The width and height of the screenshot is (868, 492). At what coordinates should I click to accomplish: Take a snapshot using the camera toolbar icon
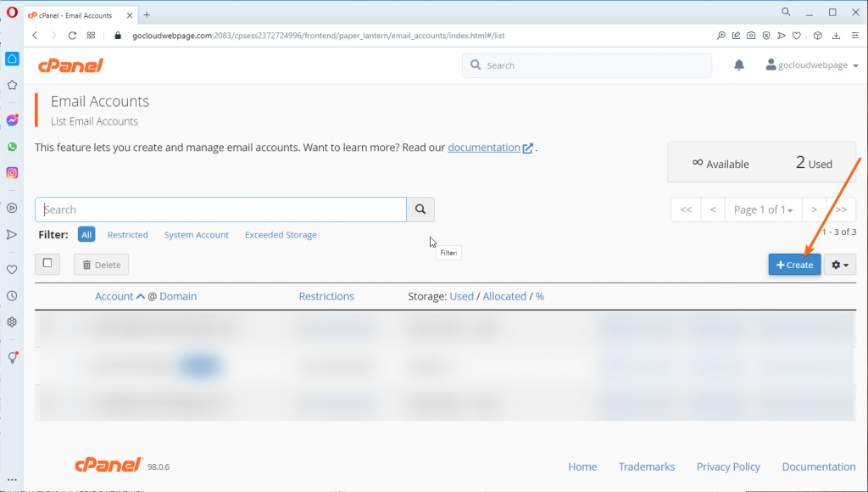(x=751, y=36)
